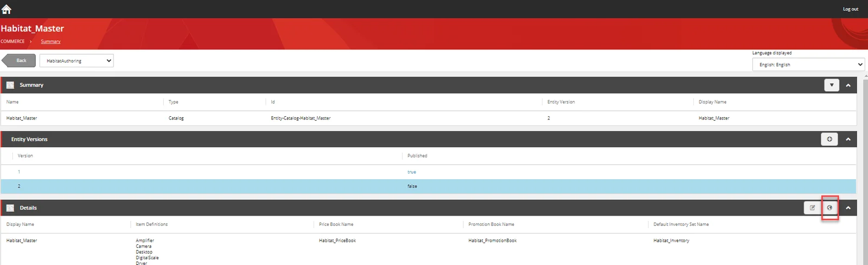Screen dimensions: 868x265
Task: Click the DigitalScale item definition
Action: (147, 258)
